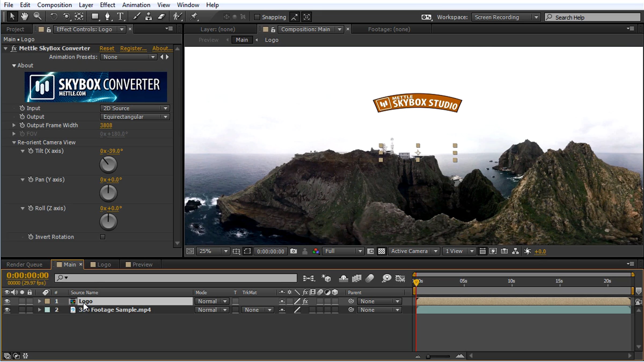Open the Output Equirectangular dropdown
The image size is (644, 362).
tap(135, 117)
